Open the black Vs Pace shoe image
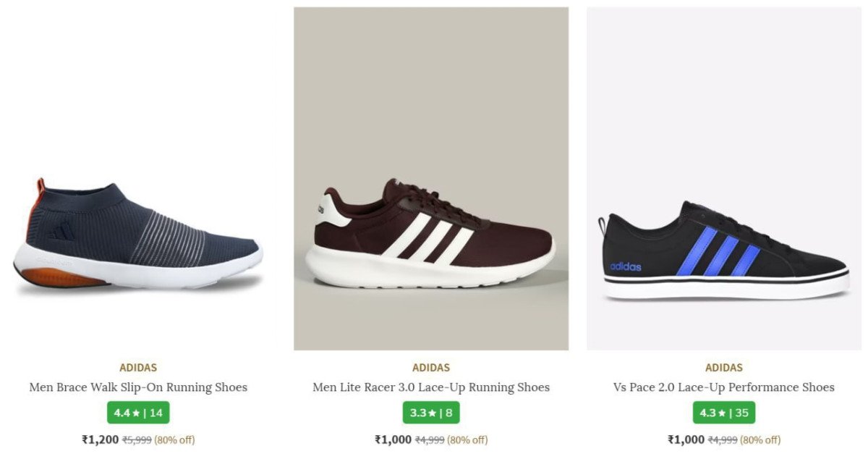868x459 pixels. 723,250
